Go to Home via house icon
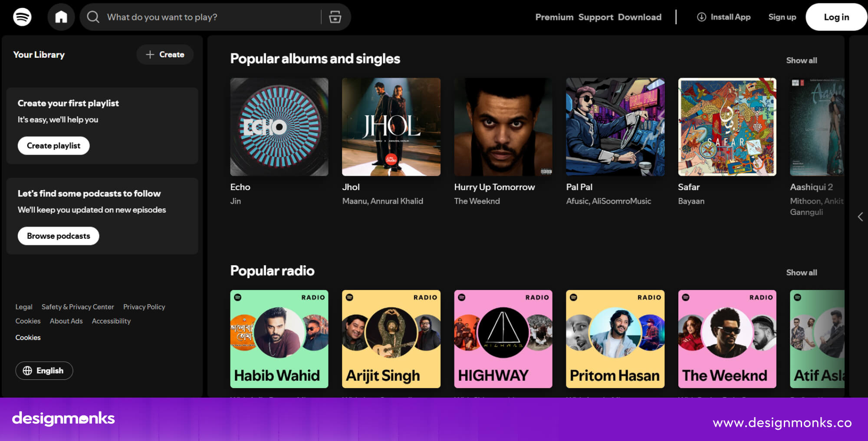 61,17
